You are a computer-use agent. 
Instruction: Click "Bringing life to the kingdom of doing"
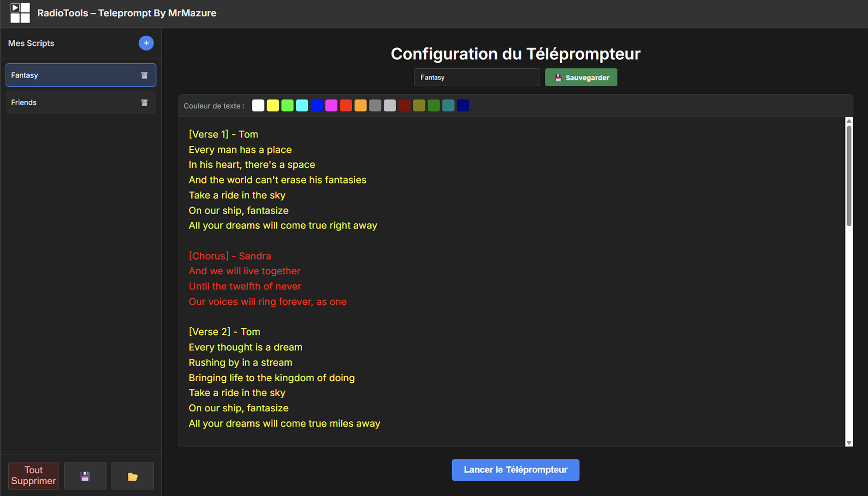[x=272, y=378]
